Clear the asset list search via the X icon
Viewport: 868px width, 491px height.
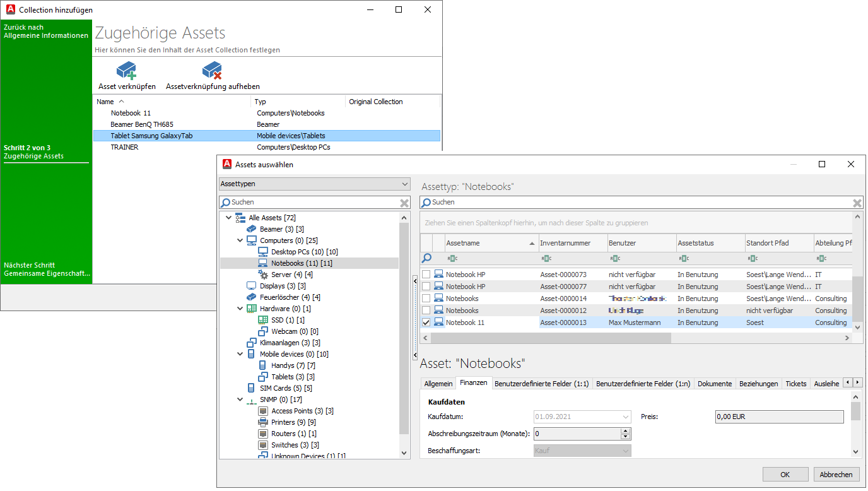point(857,202)
